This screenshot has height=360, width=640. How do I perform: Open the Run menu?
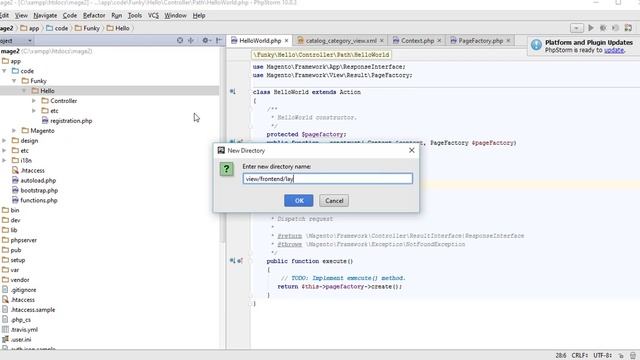(x=116, y=16)
